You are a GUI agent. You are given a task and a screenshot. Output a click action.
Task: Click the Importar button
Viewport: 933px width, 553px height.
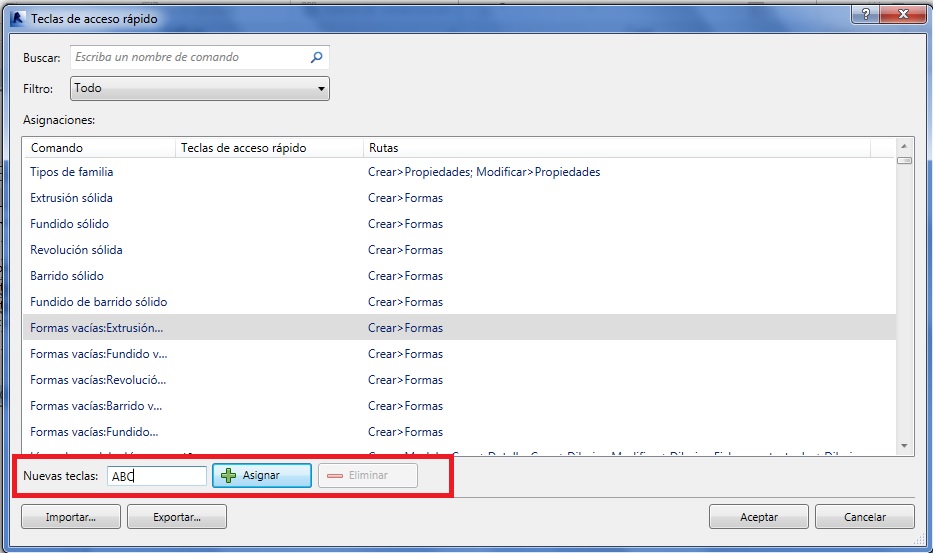[x=71, y=517]
